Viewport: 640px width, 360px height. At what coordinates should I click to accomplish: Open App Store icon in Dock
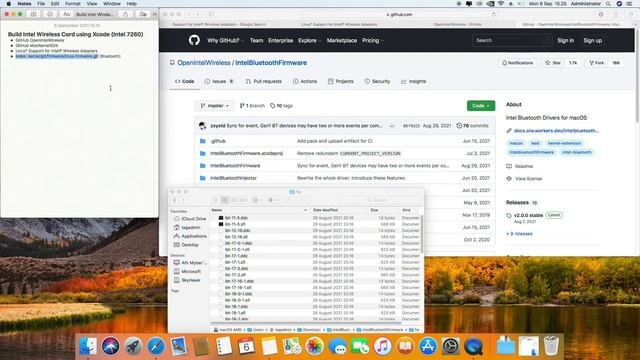[x=428, y=347]
